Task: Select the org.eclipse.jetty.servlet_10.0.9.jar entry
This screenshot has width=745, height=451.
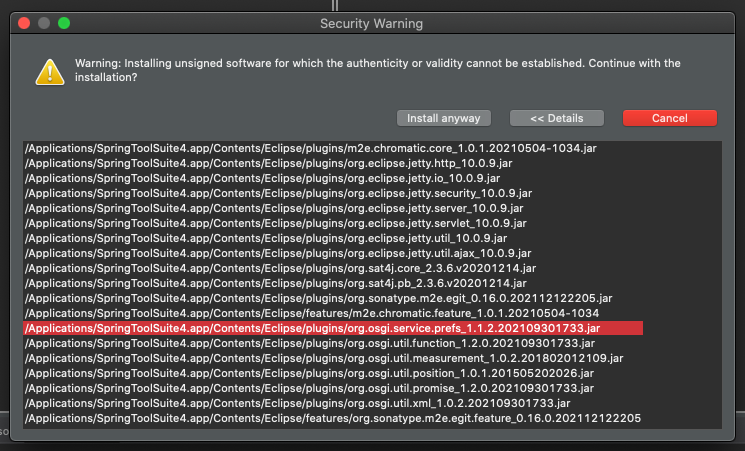Action: click(x=276, y=223)
